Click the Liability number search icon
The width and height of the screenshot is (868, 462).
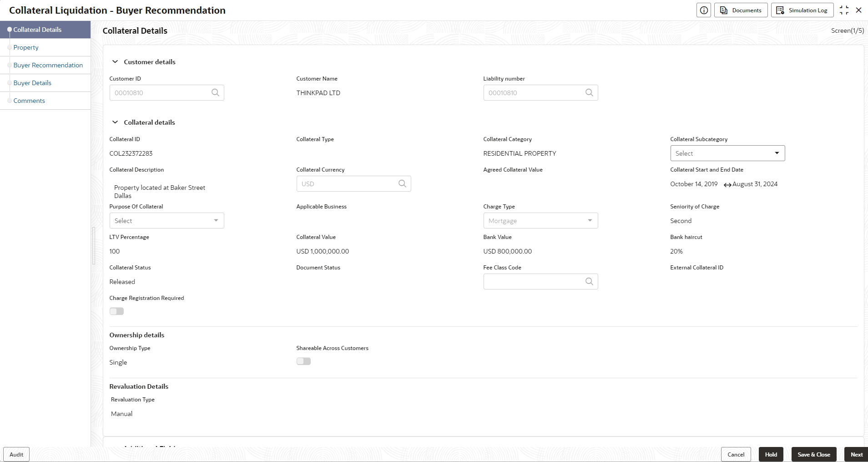[x=589, y=92]
